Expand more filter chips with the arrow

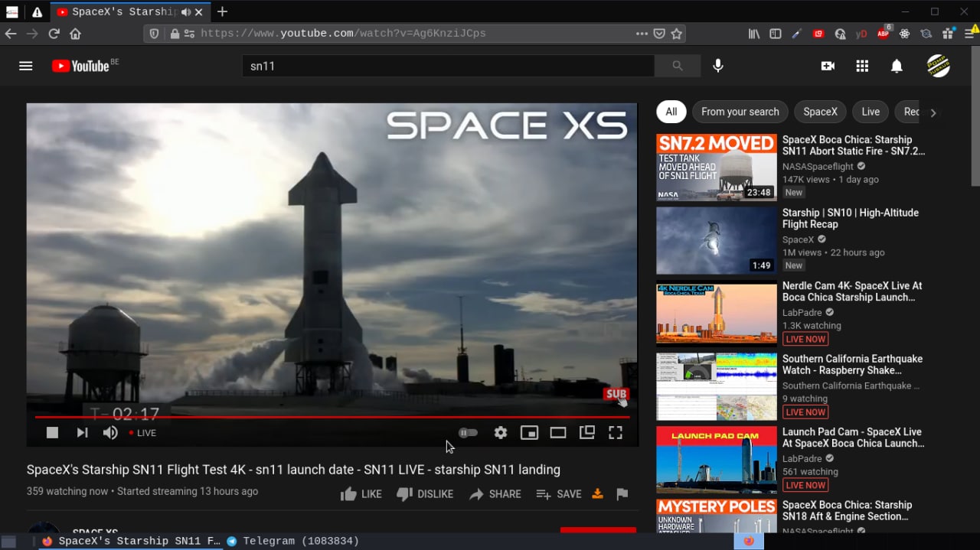933,112
